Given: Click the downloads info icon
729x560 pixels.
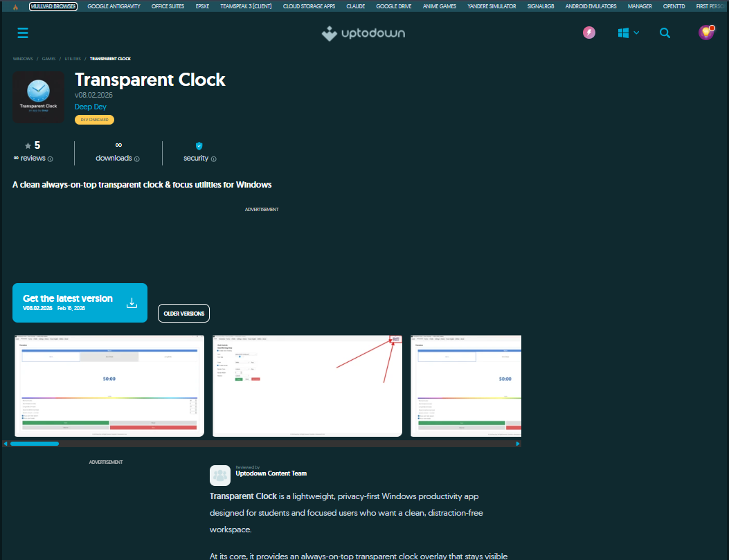Looking at the screenshot, I should pos(136,159).
